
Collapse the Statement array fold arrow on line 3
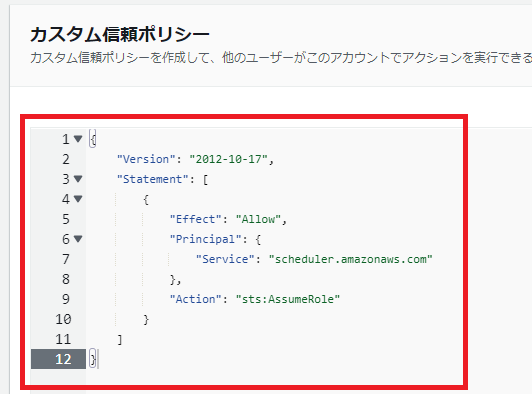tap(78, 179)
